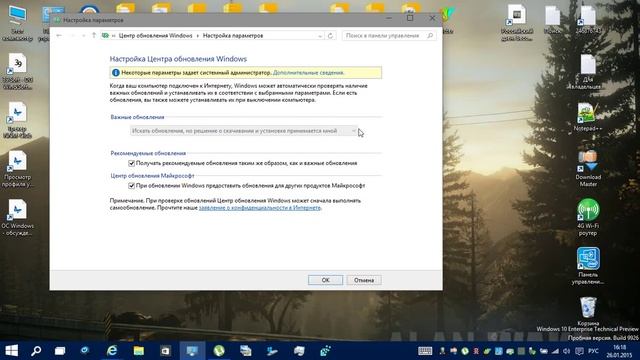Open the Корзина recycle bin icon
Viewport: 640px width, 360px height.
[588, 311]
